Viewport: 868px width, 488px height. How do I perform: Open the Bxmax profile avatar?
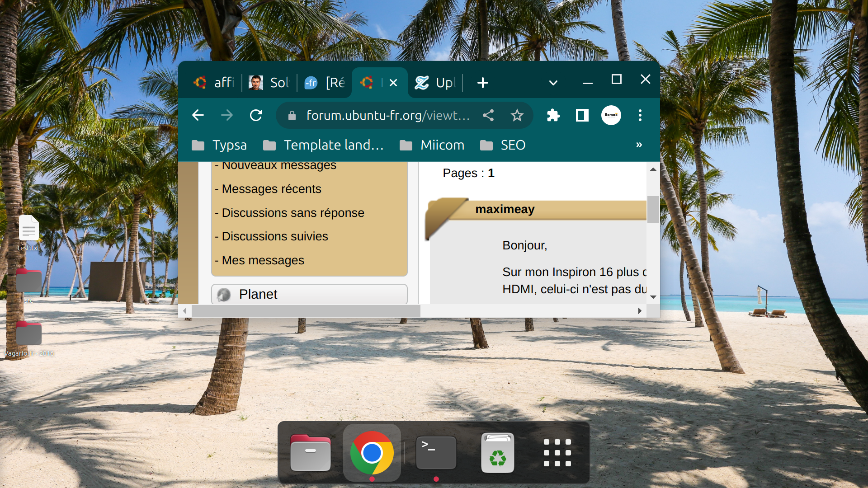click(611, 115)
